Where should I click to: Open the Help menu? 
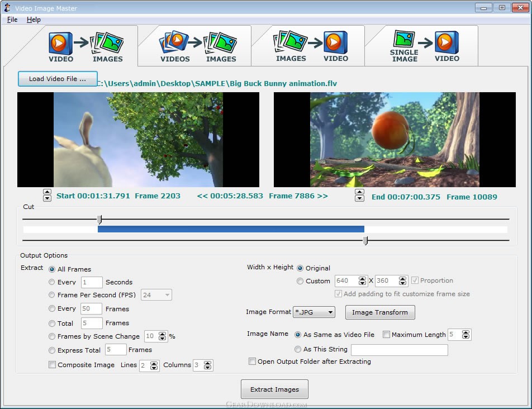tap(34, 20)
